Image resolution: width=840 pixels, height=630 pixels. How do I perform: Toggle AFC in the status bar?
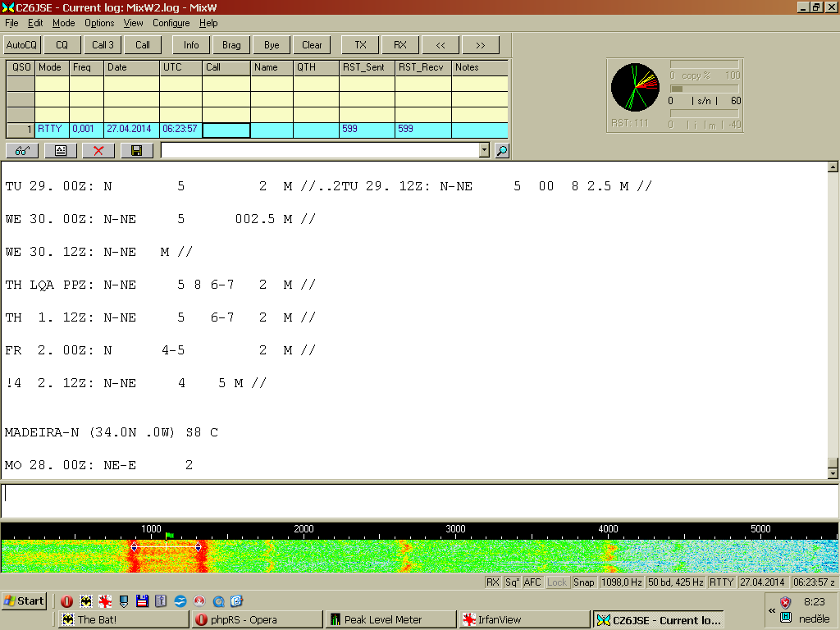(532, 582)
